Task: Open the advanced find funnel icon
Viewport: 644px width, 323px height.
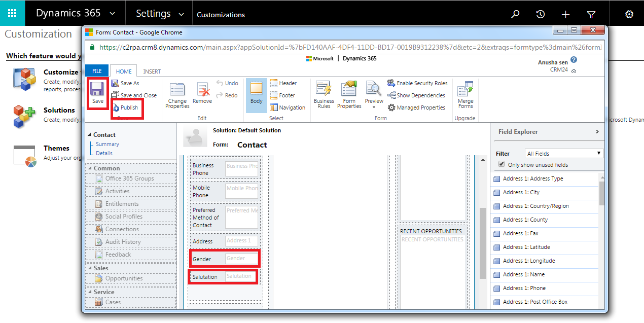Action: 591,14
